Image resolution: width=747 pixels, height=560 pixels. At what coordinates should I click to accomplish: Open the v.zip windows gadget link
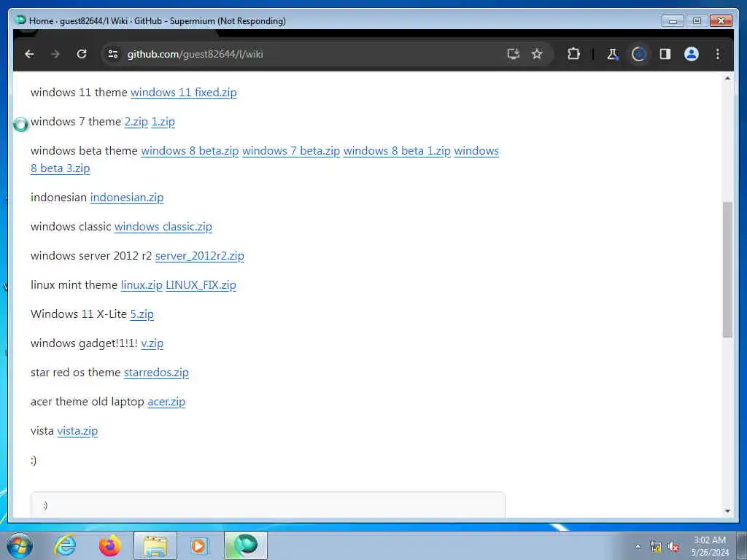pos(152,343)
